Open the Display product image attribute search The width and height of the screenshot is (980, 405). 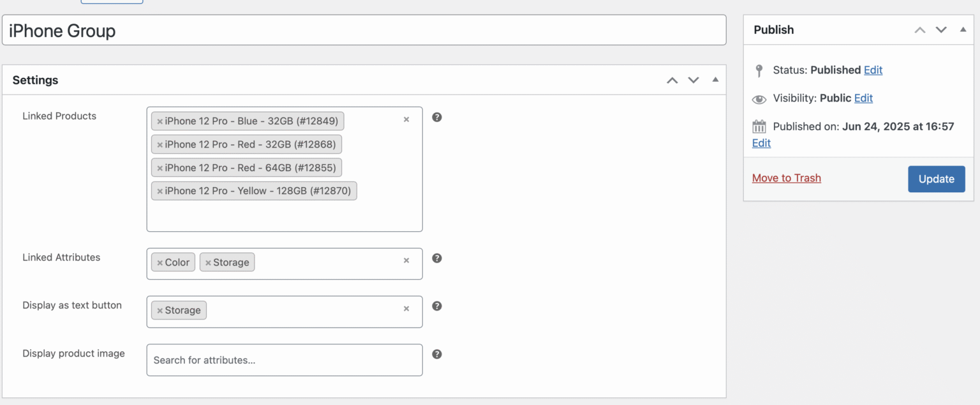(x=285, y=360)
